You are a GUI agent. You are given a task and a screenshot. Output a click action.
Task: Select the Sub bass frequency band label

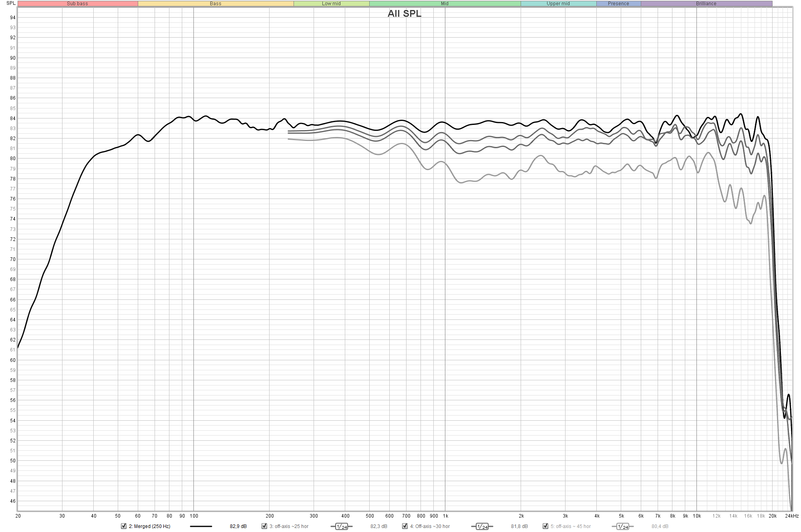[78, 4]
